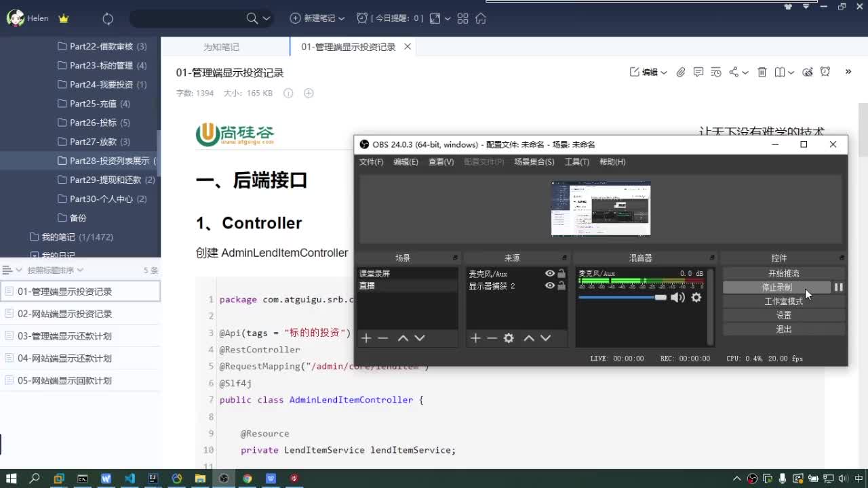Open OBS 场景集合(S) menu
This screenshot has width=868, height=488.
tap(534, 162)
